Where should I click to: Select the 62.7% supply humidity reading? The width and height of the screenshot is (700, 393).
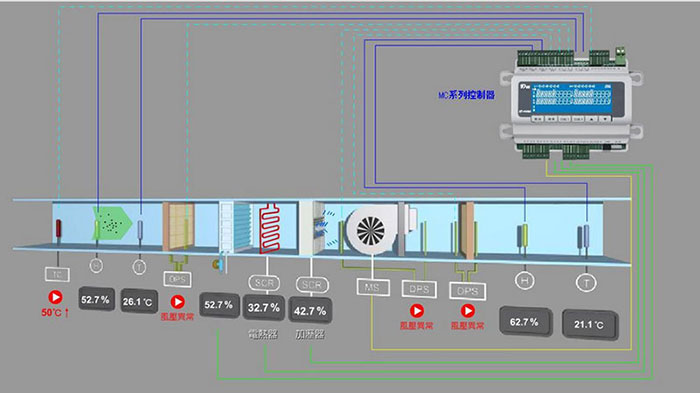525,322
